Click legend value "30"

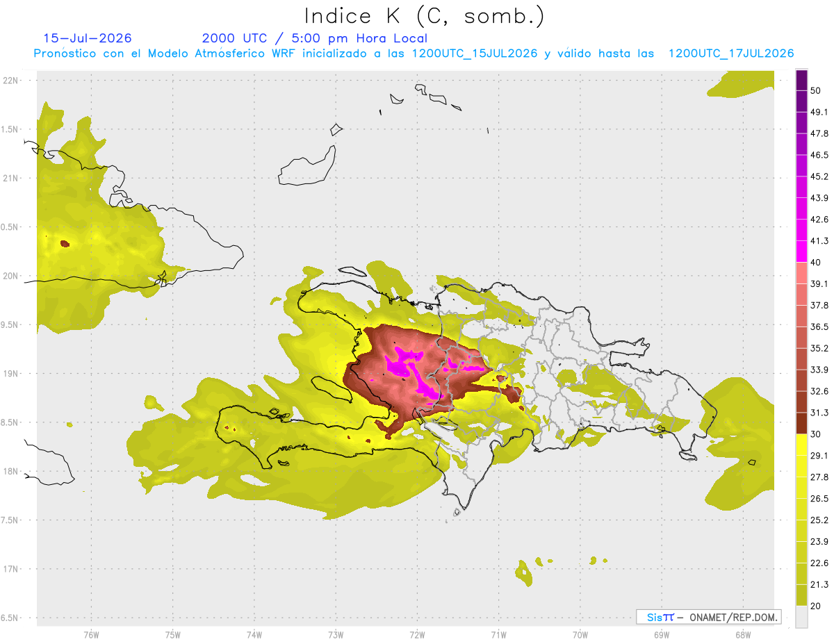tap(816, 434)
